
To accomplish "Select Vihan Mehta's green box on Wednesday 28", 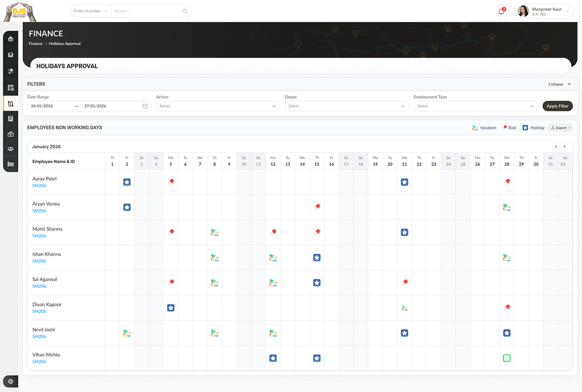I will pyautogui.click(x=506, y=358).
